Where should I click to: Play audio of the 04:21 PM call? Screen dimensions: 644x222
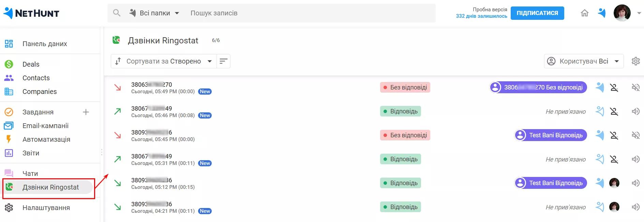coord(635,207)
